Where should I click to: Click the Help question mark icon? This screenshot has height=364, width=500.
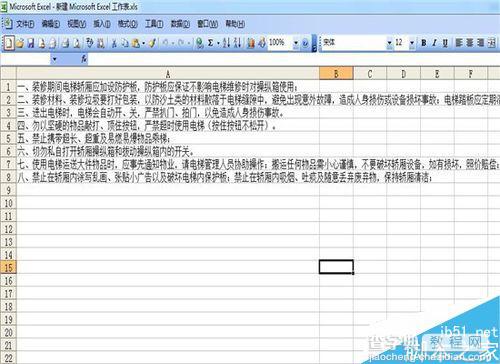(x=305, y=43)
